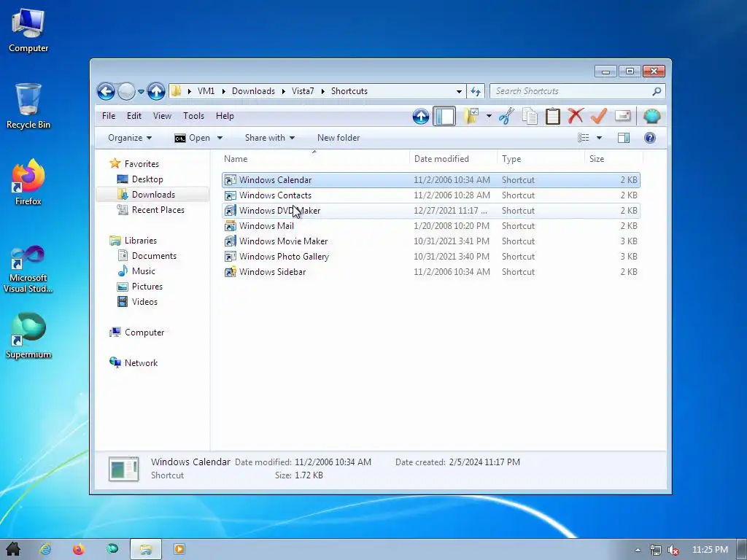Screen dimensions: 747x560
Task: Click the Email envelope toolbar icon
Action: 623,116
